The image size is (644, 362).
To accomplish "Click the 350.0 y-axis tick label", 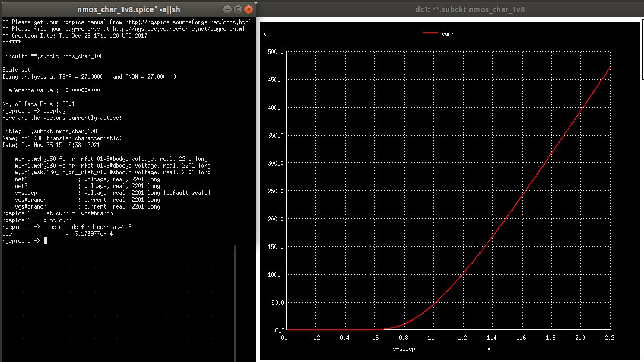I will [x=275, y=135].
